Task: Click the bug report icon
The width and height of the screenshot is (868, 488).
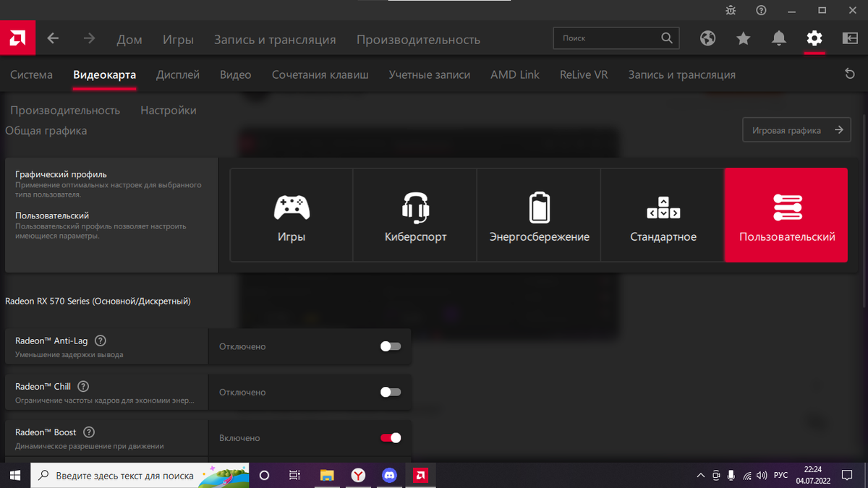Action: coord(731,10)
